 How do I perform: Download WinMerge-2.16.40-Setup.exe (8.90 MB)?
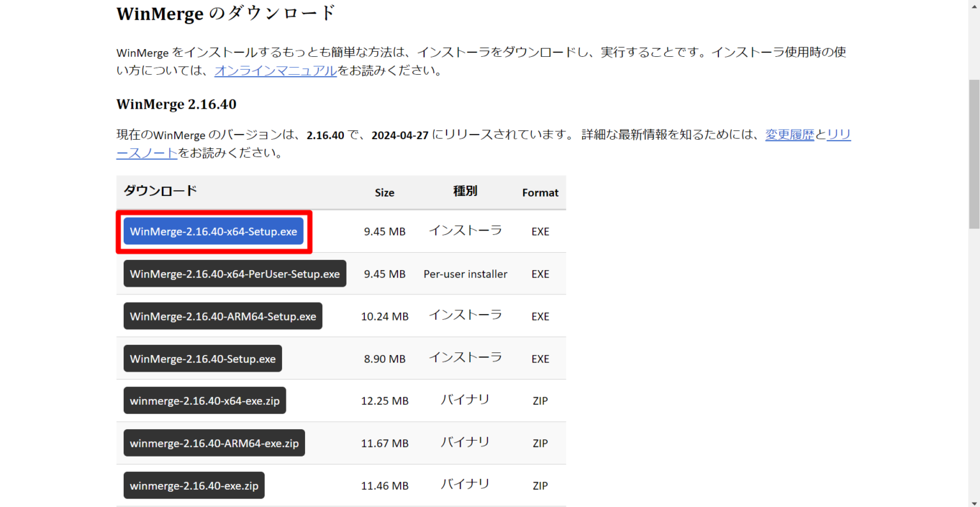click(202, 359)
